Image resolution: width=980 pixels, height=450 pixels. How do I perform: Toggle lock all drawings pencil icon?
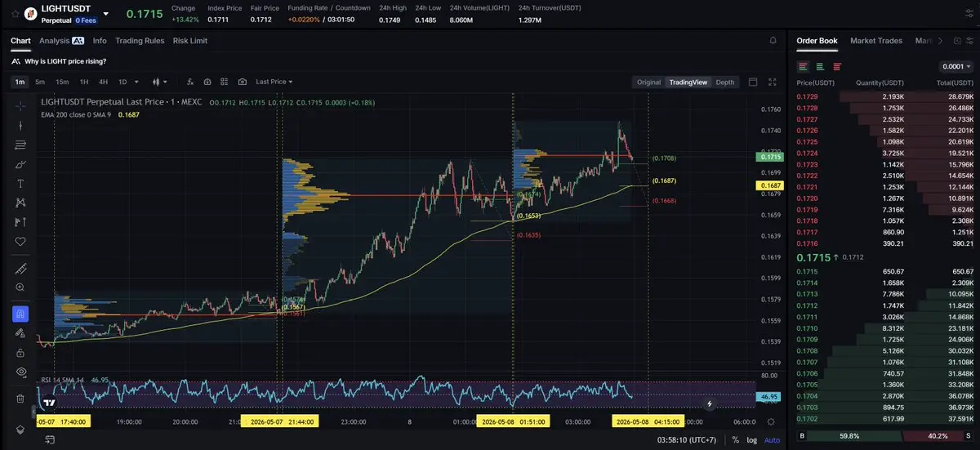coord(20,333)
